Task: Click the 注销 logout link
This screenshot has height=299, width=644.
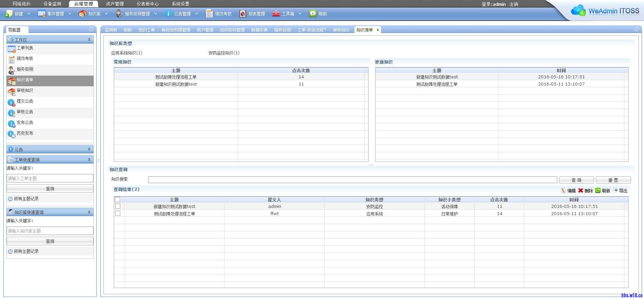Action: 514,4
